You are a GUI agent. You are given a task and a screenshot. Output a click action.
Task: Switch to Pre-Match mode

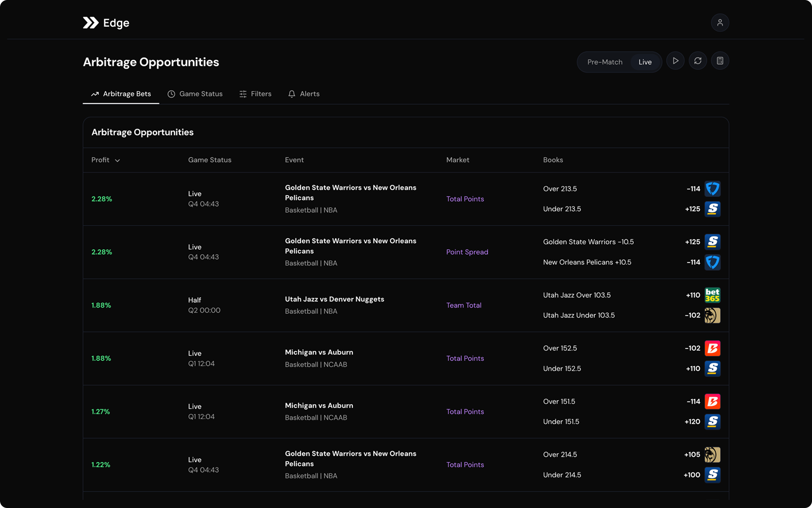(604, 62)
